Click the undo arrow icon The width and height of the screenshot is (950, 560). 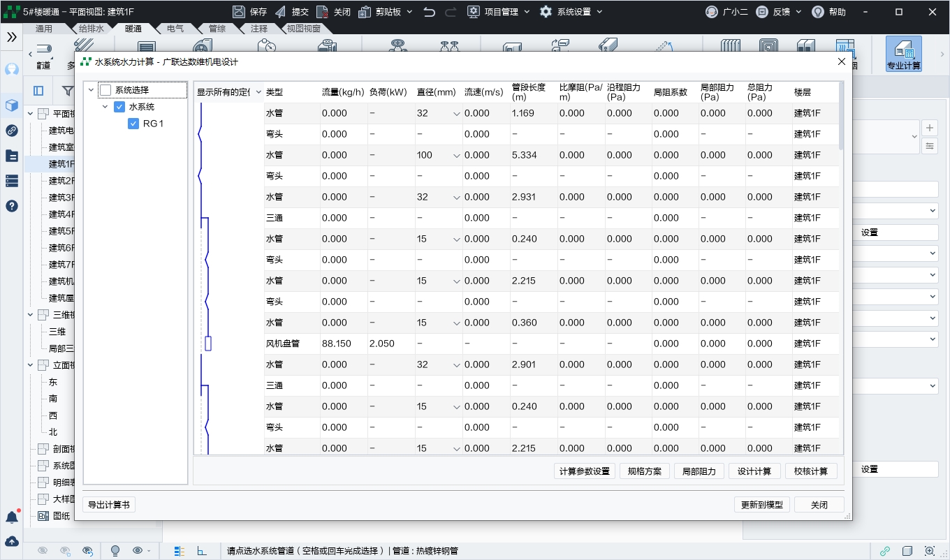[430, 12]
